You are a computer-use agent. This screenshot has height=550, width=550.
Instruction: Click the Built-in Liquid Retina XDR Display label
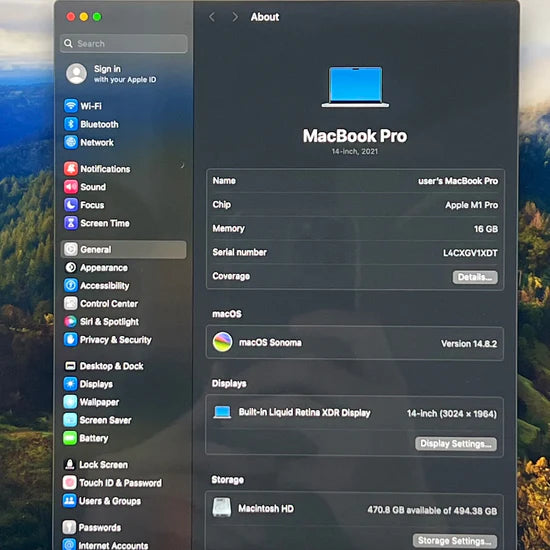click(304, 413)
